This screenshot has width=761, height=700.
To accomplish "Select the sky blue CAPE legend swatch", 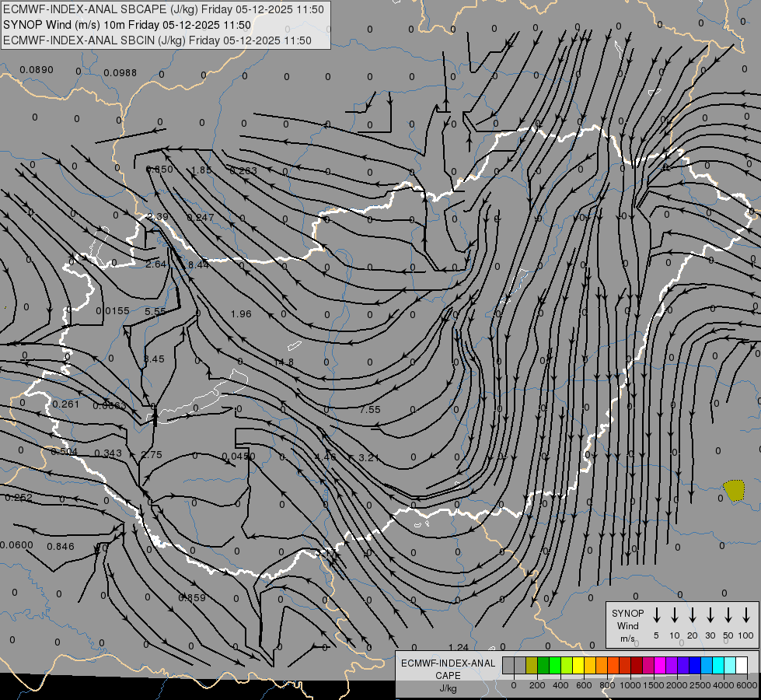I will [706, 666].
